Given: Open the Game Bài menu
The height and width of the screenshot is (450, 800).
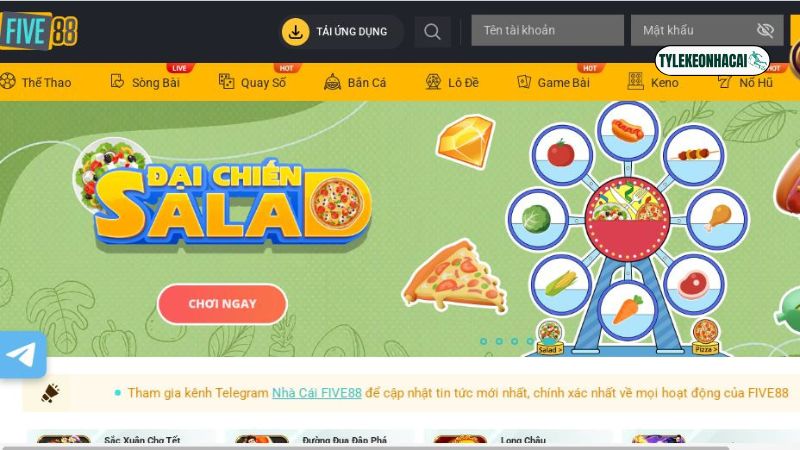Looking at the screenshot, I should (x=553, y=82).
